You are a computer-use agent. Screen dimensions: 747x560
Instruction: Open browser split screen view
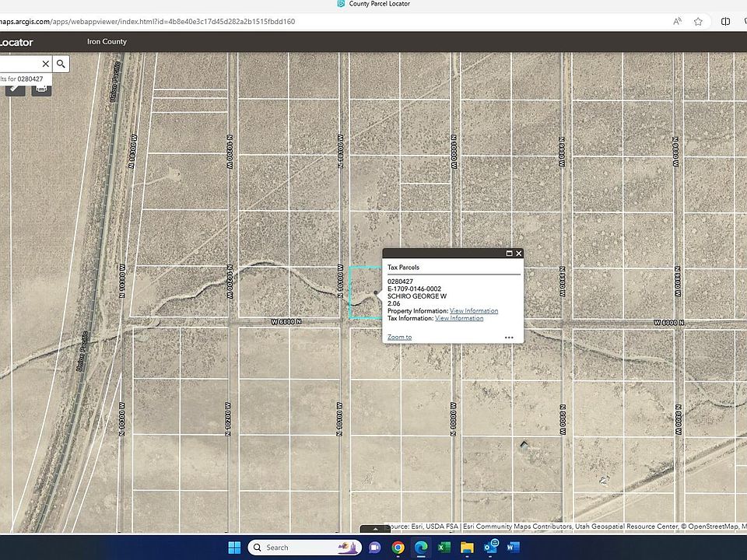pos(725,22)
